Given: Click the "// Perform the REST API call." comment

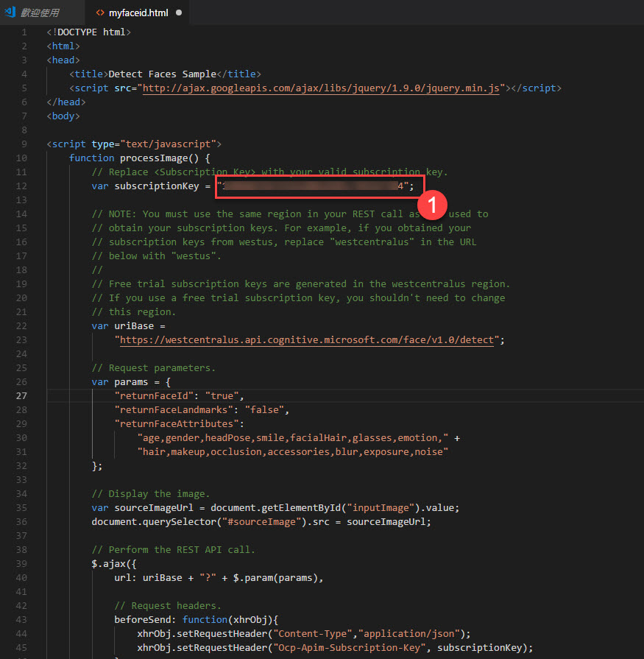Looking at the screenshot, I should (174, 550).
